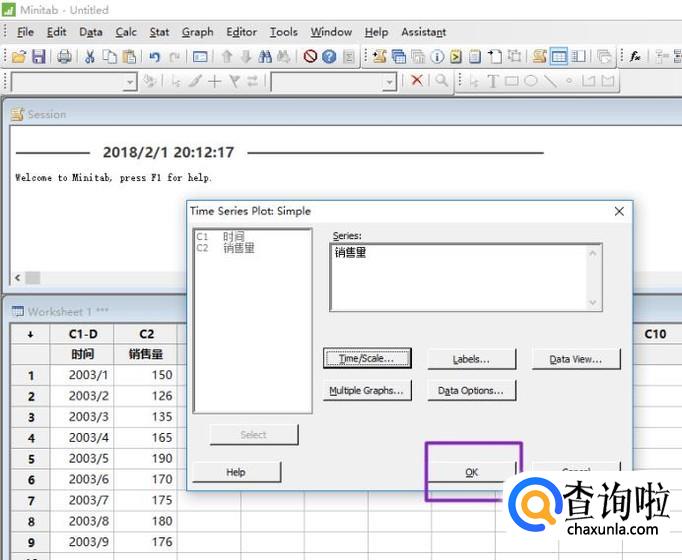Click the dialog Help button
Viewport: 682px width, 560px height.
click(x=237, y=472)
